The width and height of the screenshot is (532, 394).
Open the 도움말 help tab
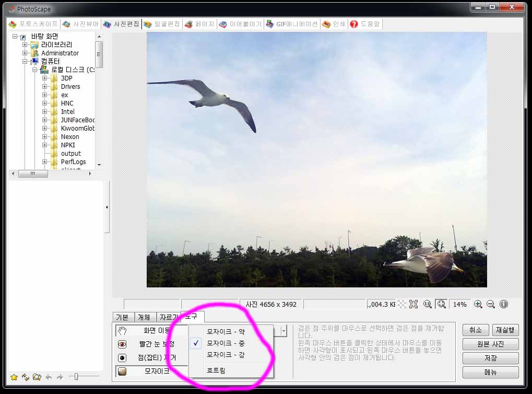click(x=365, y=24)
